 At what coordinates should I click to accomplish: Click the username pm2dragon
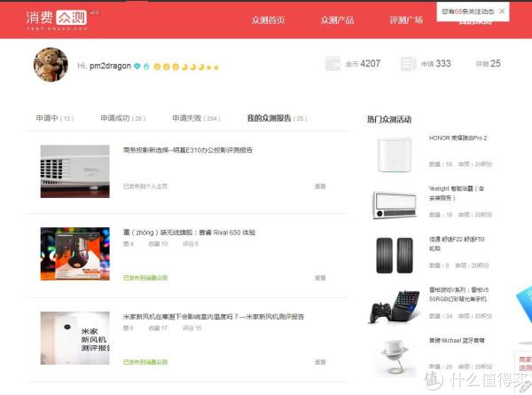pos(110,66)
